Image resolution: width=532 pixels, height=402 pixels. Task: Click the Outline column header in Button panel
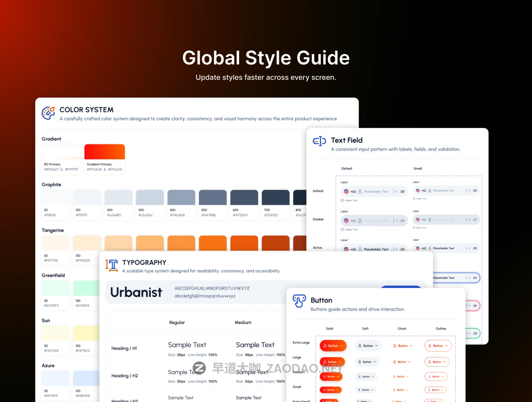(441, 329)
